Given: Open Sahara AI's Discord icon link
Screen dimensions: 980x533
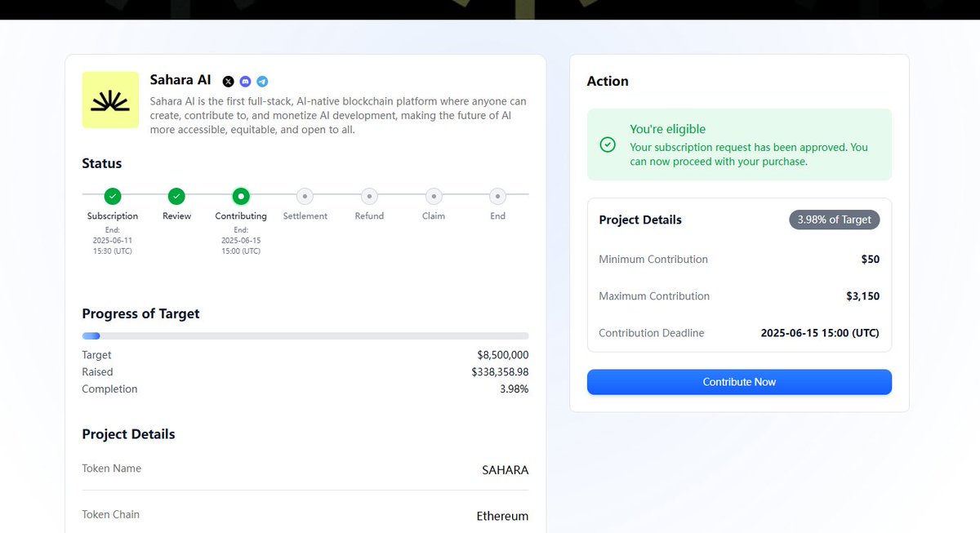Looking at the screenshot, I should coord(245,82).
